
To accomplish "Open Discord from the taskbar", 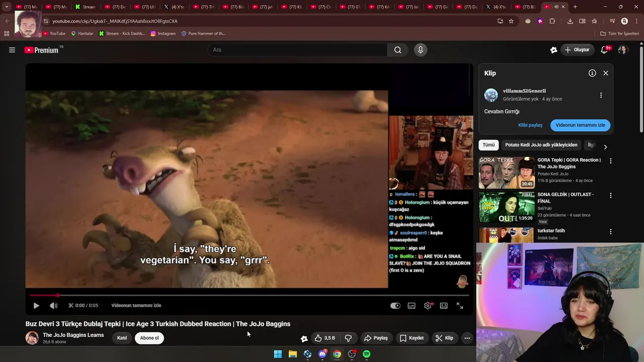I will coord(323,354).
